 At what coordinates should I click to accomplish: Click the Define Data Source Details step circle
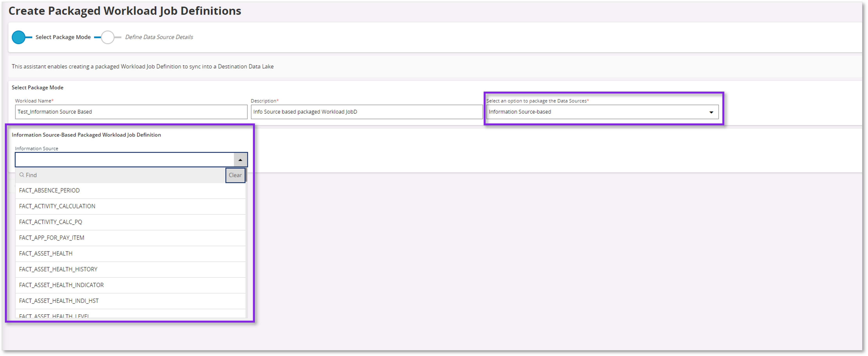pos(108,37)
